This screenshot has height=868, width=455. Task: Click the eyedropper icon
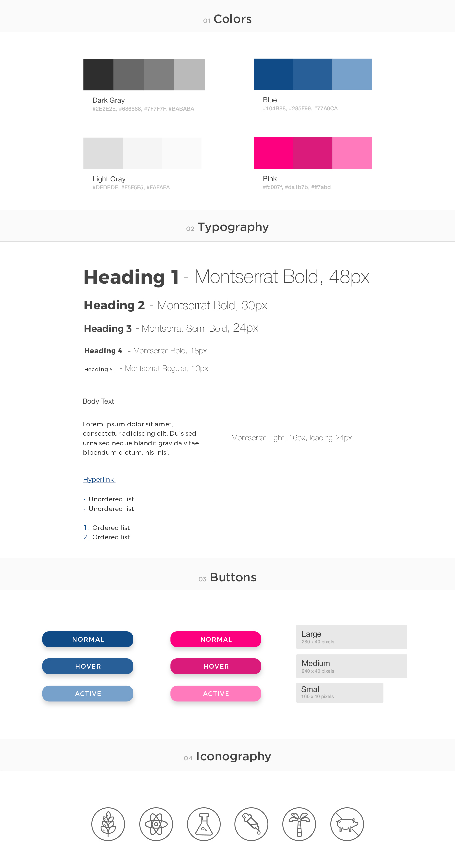[251, 824]
